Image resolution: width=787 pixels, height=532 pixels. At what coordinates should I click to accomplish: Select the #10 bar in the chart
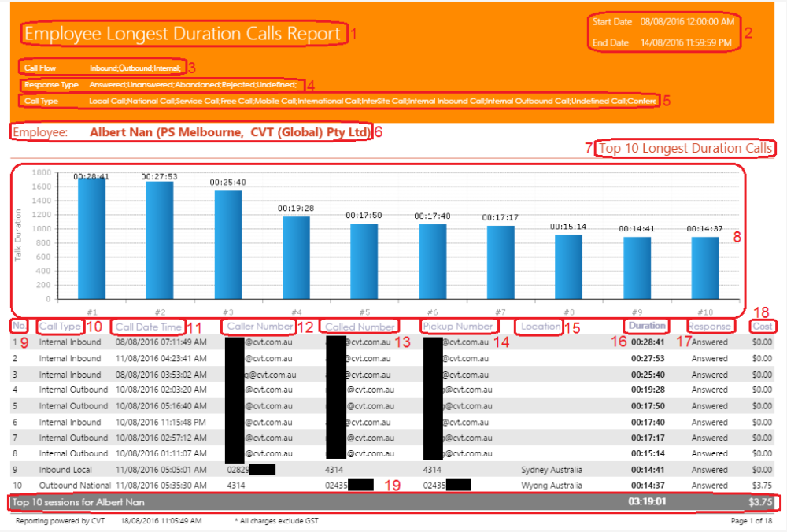tap(705, 268)
